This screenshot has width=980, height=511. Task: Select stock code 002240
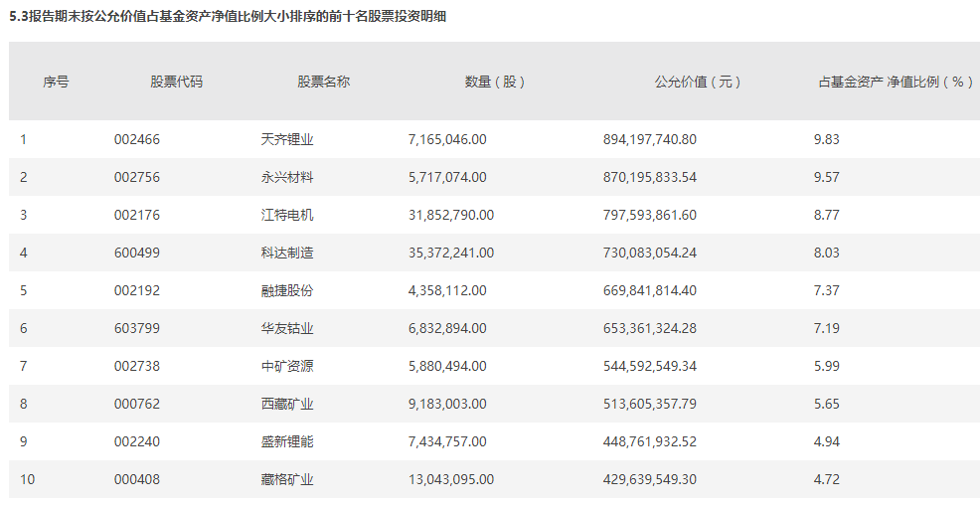pyautogui.click(x=137, y=442)
